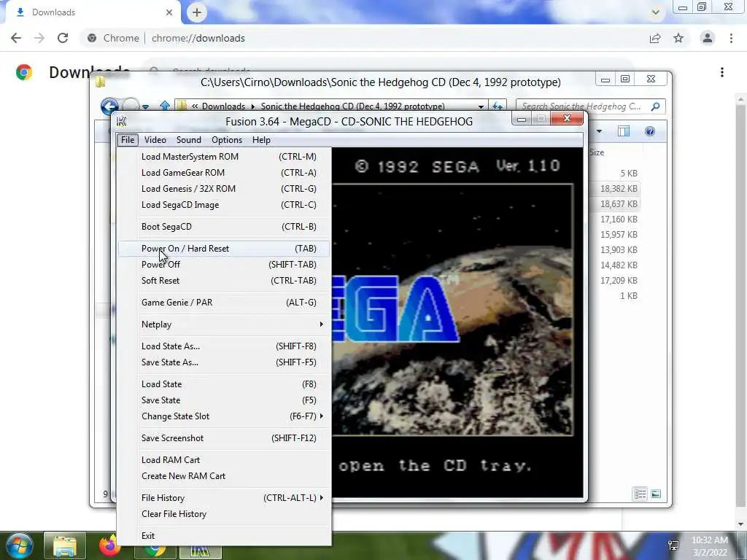Open File Explorer from taskbar
Screen dimensions: 747x560
tap(65, 545)
